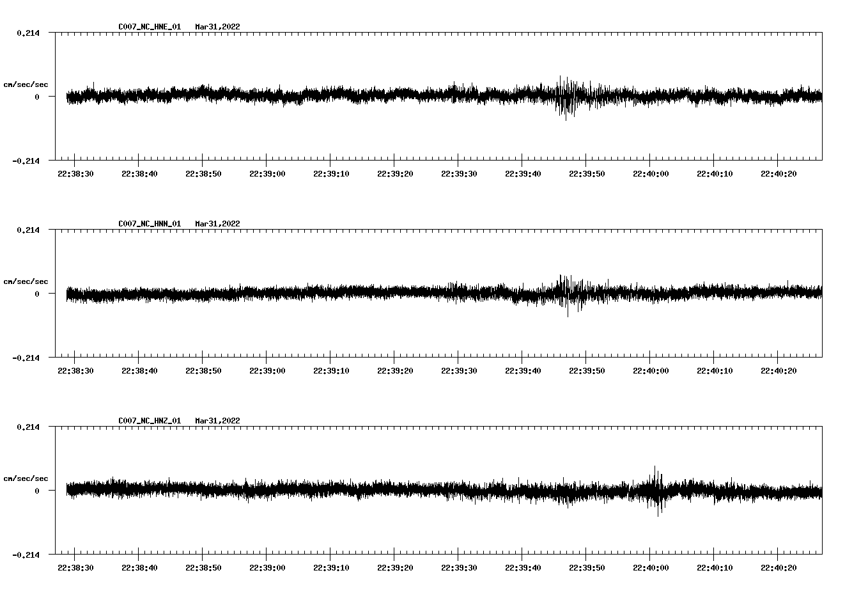Image resolution: width=868 pixels, height=591 pixels.
Task: Click the cm/sec/sec label of HNN plot
Action: [26, 281]
